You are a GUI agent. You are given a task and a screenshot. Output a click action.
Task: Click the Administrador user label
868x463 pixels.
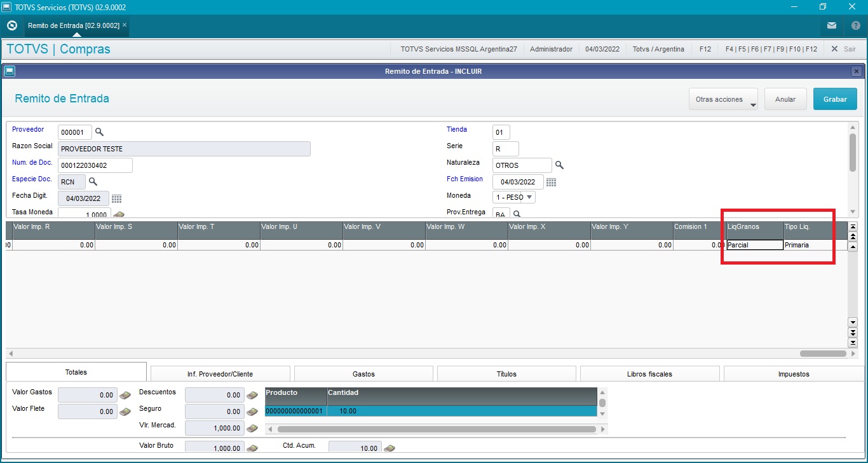551,49
